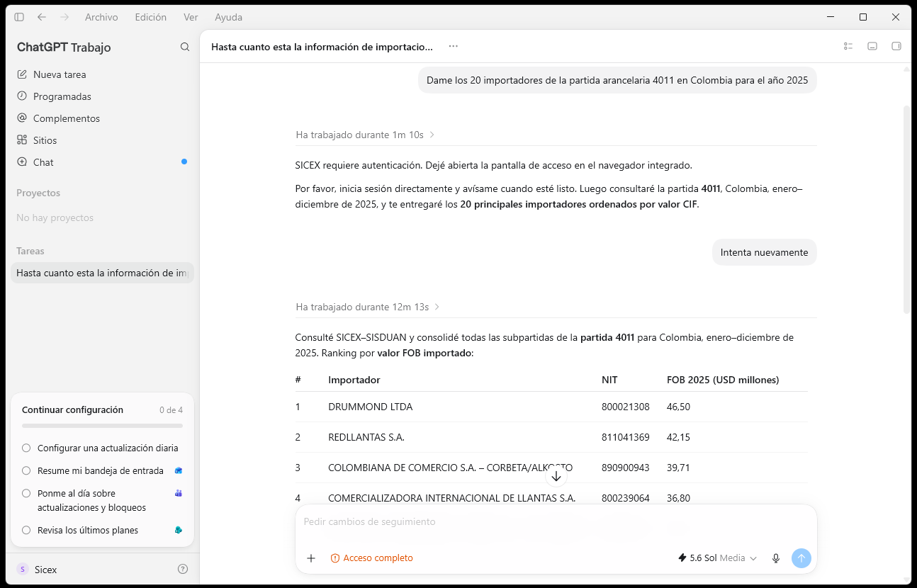
Task: Click the ChatGPT Trabajo title
Action: click(64, 47)
